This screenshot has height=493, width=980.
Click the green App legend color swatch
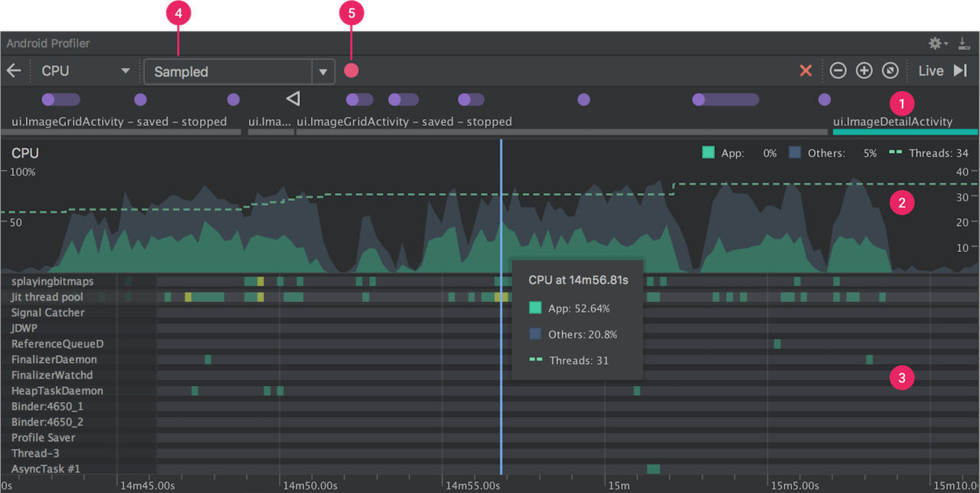pos(709,153)
